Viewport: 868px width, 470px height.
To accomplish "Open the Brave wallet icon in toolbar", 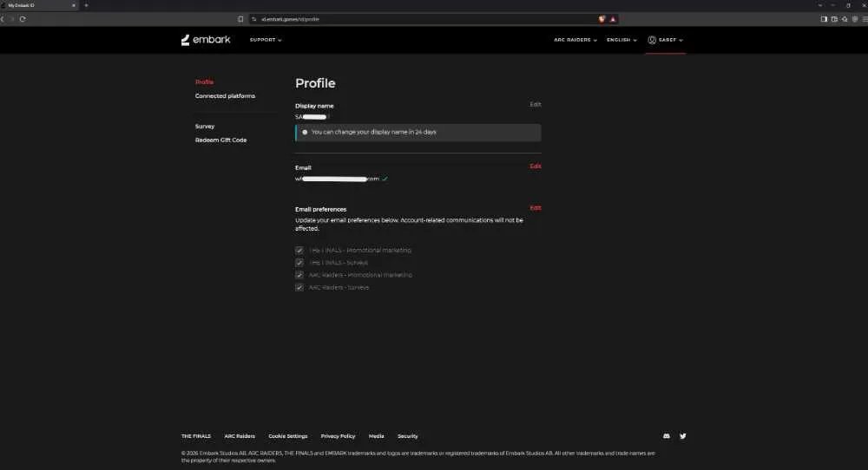I will (834, 19).
